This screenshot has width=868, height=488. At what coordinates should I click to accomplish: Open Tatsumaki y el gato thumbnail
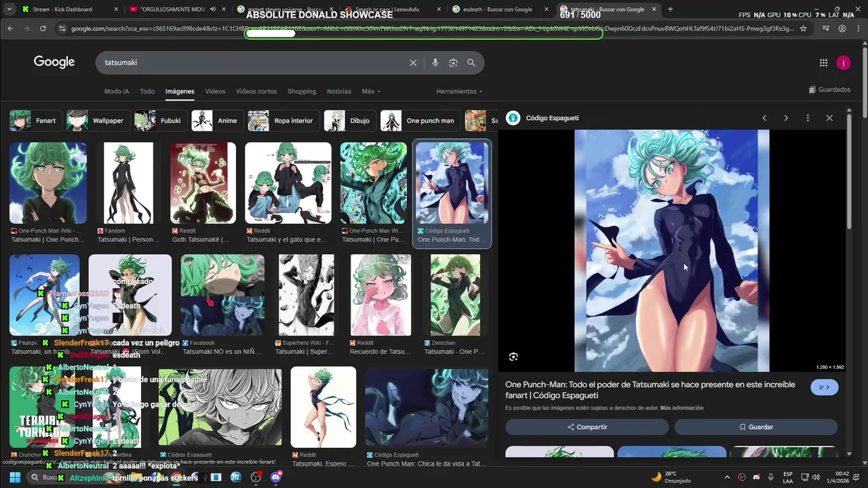(x=288, y=183)
